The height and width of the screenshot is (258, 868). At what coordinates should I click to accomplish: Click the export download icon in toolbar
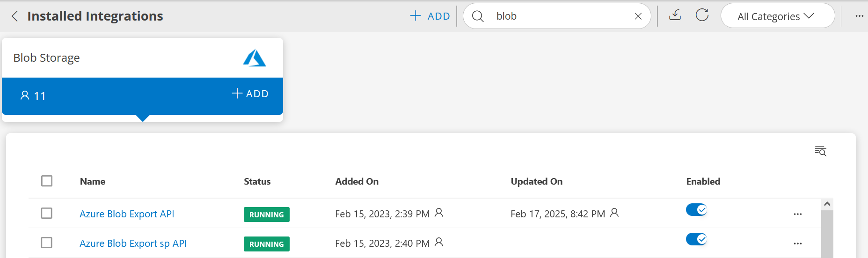point(675,15)
